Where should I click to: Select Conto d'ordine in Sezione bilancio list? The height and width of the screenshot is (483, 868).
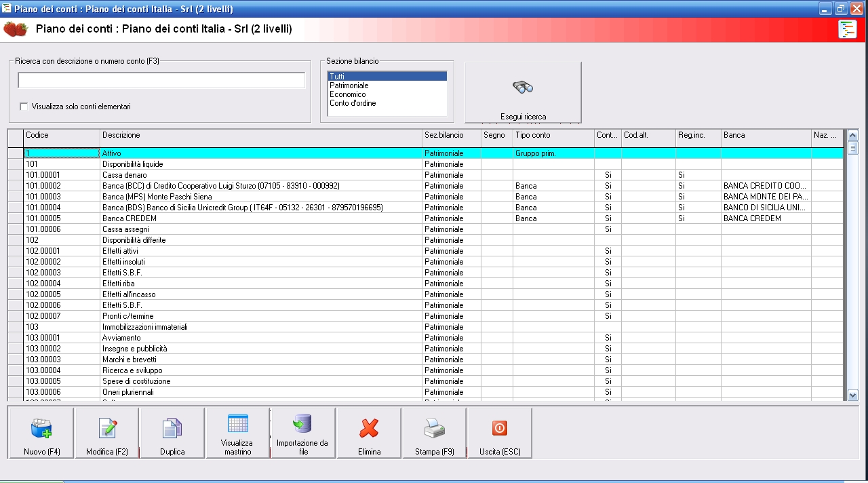[387, 103]
